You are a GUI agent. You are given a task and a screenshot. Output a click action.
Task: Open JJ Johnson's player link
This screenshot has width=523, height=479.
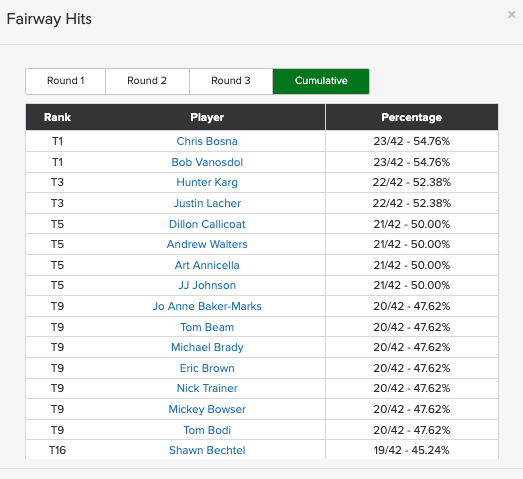point(207,285)
